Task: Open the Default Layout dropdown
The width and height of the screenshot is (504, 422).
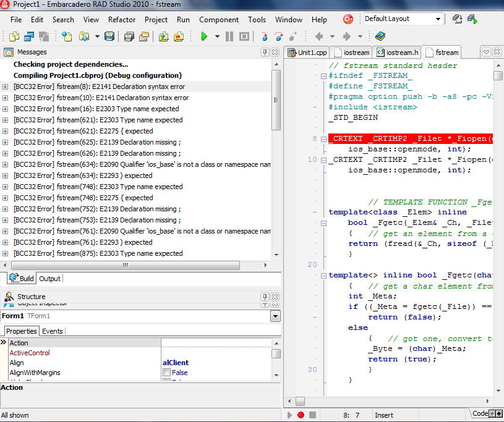Action: [x=438, y=19]
